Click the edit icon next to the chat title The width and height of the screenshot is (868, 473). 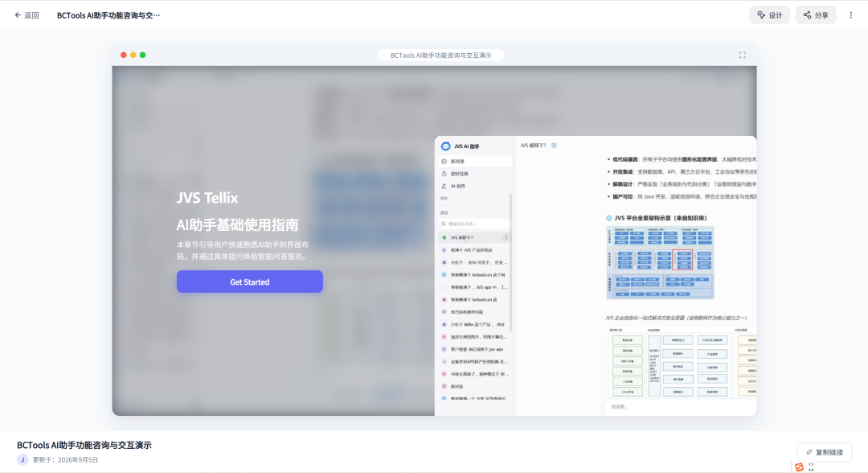tap(554, 145)
